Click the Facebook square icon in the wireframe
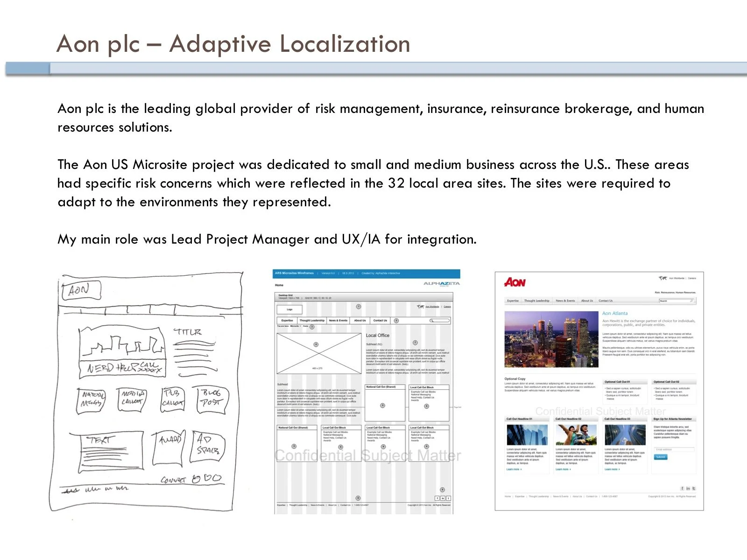 coord(437,498)
